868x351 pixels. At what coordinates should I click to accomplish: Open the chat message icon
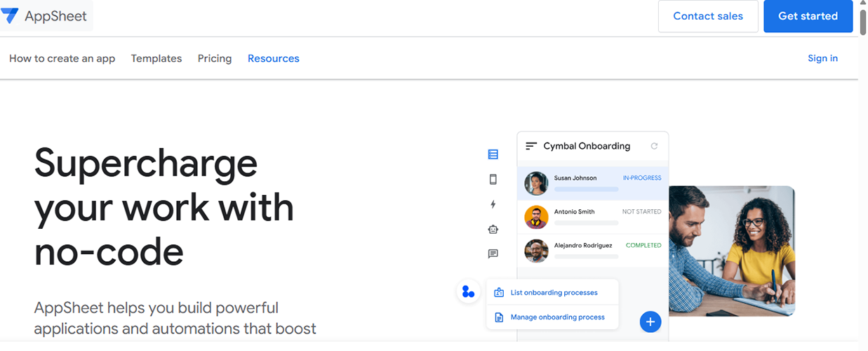coord(493,254)
